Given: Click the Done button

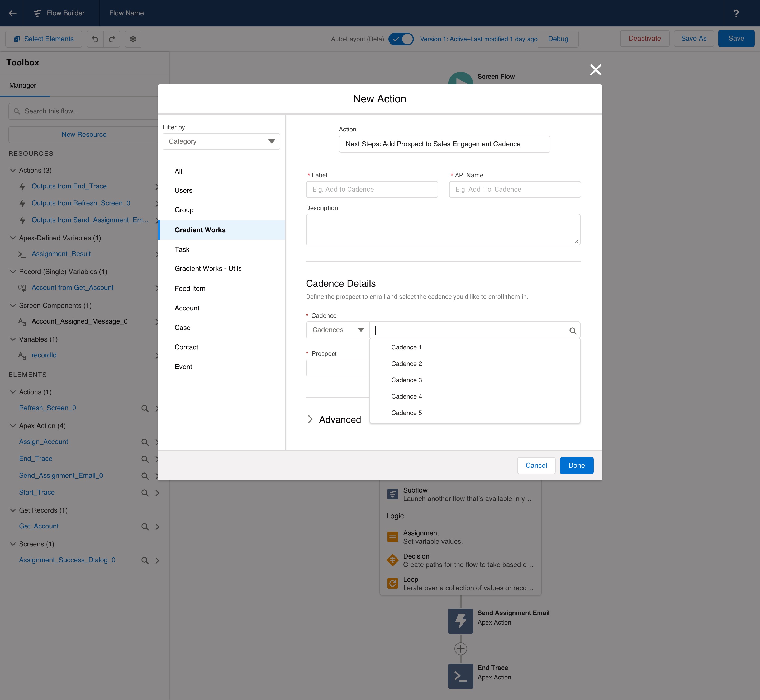Looking at the screenshot, I should [576, 466].
